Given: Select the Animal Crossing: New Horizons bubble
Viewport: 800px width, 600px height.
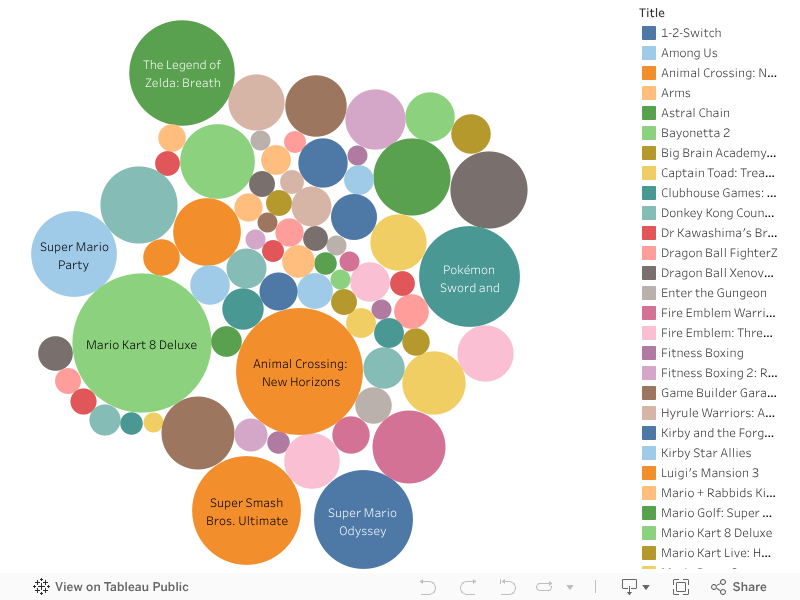Looking at the screenshot, I should click(x=299, y=372).
